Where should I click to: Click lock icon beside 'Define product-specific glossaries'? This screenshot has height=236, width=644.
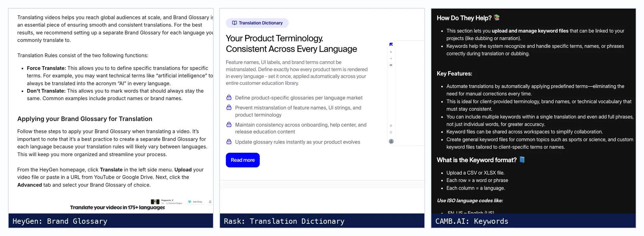229,97
